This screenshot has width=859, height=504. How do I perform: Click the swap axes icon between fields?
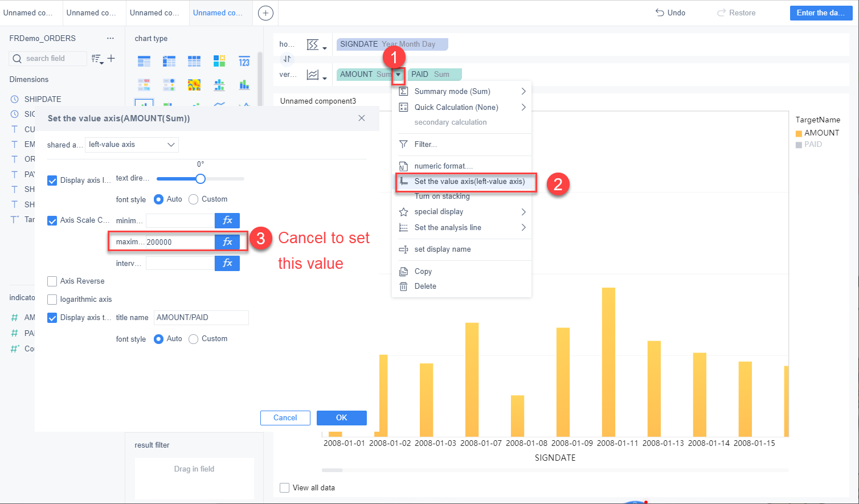pyautogui.click(x=287, y=59)
